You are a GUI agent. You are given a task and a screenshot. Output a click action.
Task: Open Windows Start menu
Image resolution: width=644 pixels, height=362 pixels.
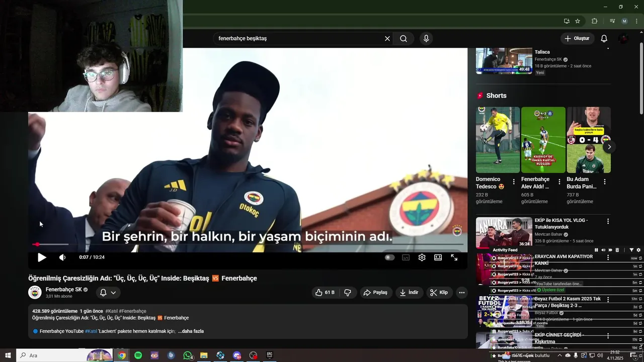tap(8, 355)
